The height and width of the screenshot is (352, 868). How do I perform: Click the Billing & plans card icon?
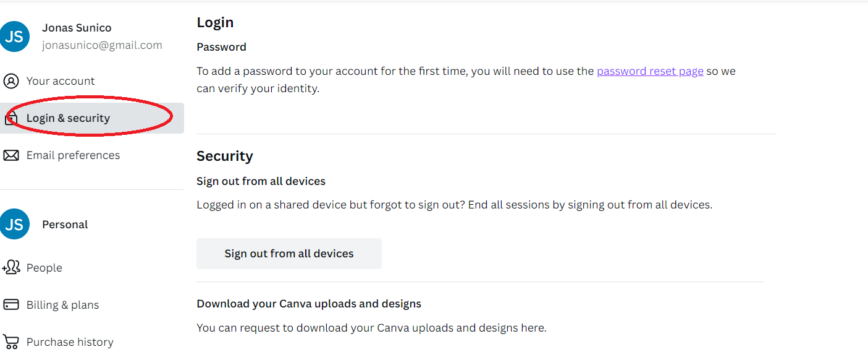click(11, 304)
